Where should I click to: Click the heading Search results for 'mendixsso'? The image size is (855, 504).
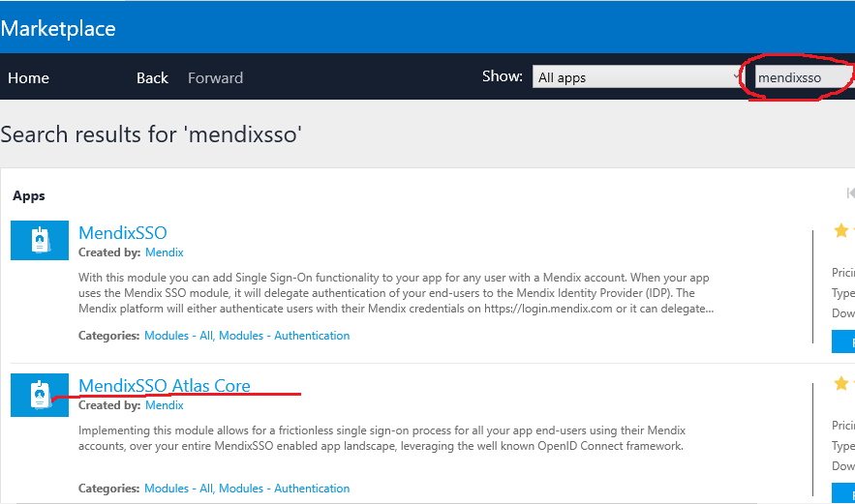tap(151, 134)
